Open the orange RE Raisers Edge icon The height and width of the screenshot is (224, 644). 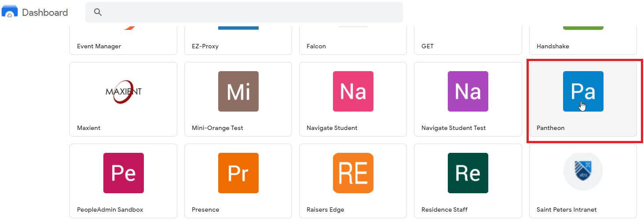(353, 173)
